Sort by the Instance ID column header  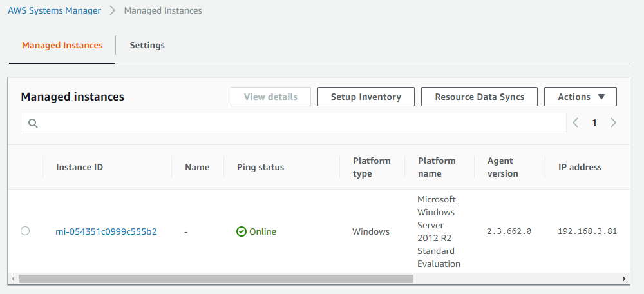pos(80,168)
